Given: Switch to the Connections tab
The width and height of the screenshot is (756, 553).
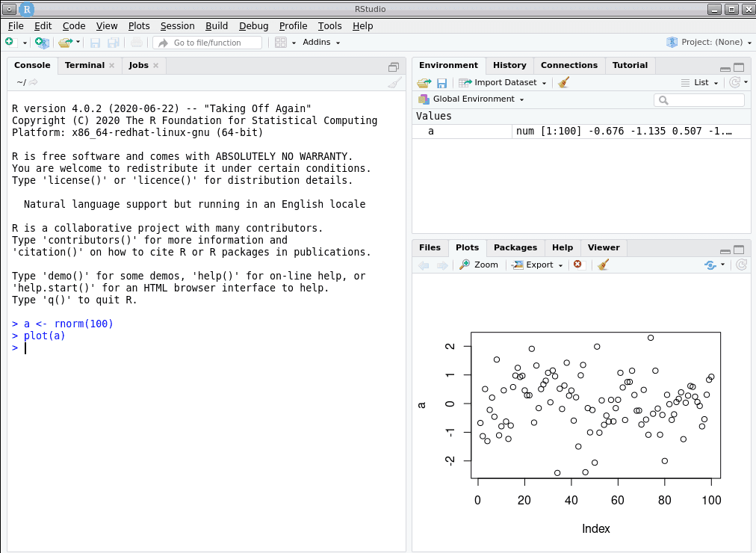Looking at the screenshot, I should tap(569, 65).
